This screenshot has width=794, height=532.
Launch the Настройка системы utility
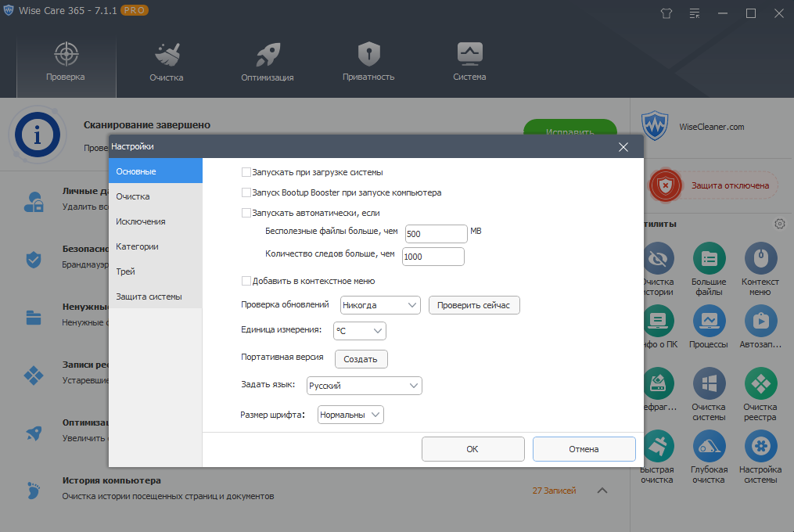coord(760,447)
